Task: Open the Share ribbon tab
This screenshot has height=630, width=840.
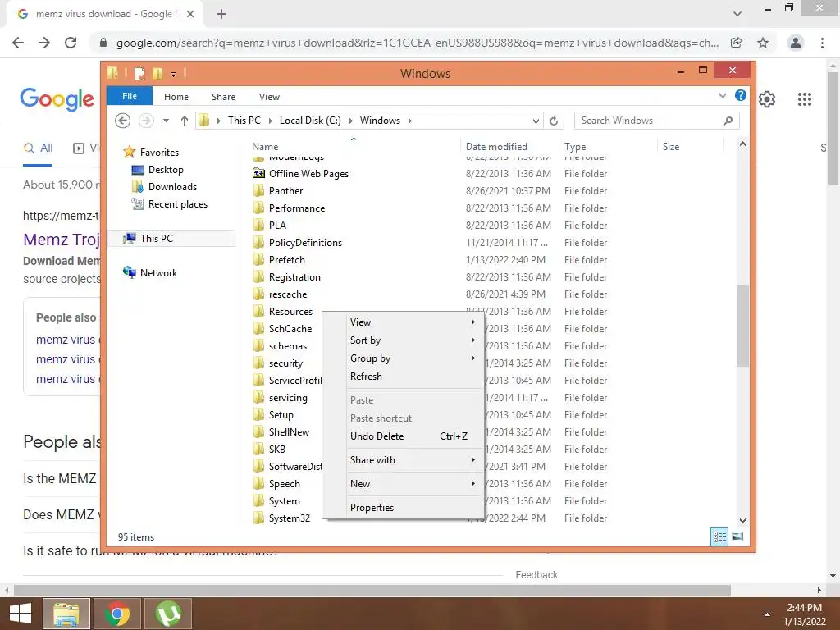Action: coord(223,97)
